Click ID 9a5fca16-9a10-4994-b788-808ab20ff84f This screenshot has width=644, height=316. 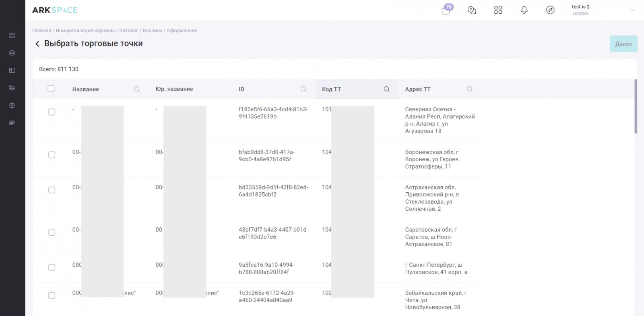point(266,268)
